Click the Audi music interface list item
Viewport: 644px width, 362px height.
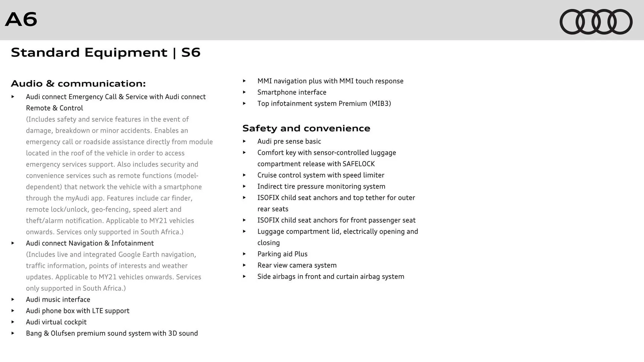pos(58,299)
